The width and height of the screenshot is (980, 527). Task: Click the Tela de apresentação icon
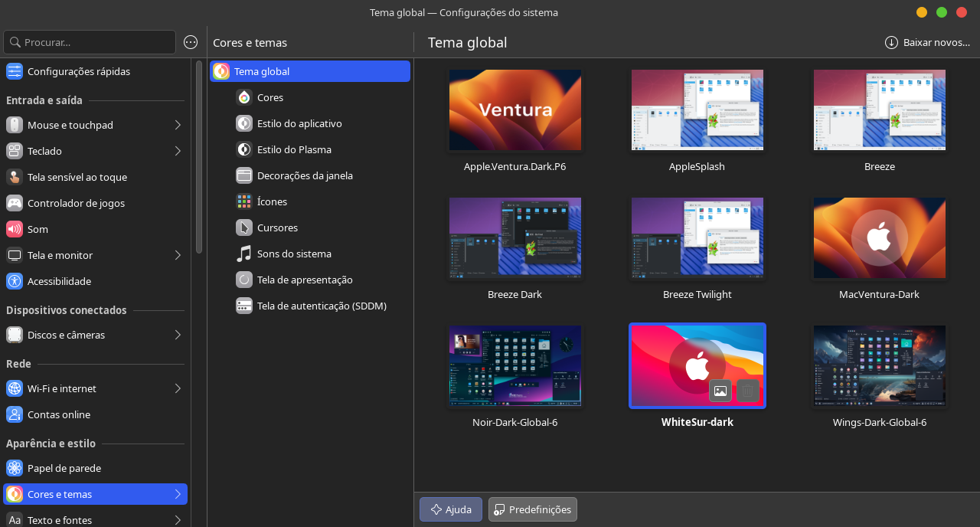point(244,280)
